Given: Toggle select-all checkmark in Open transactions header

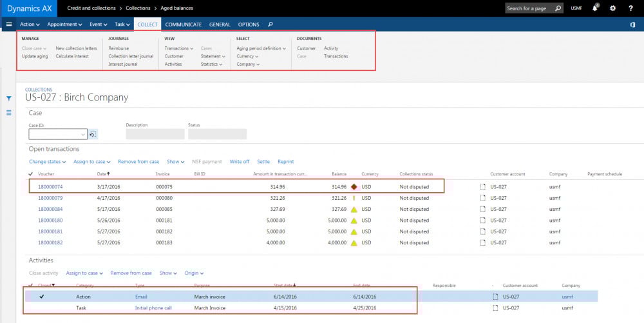Looking at the screenshot, I should click(x=31, y=174).
